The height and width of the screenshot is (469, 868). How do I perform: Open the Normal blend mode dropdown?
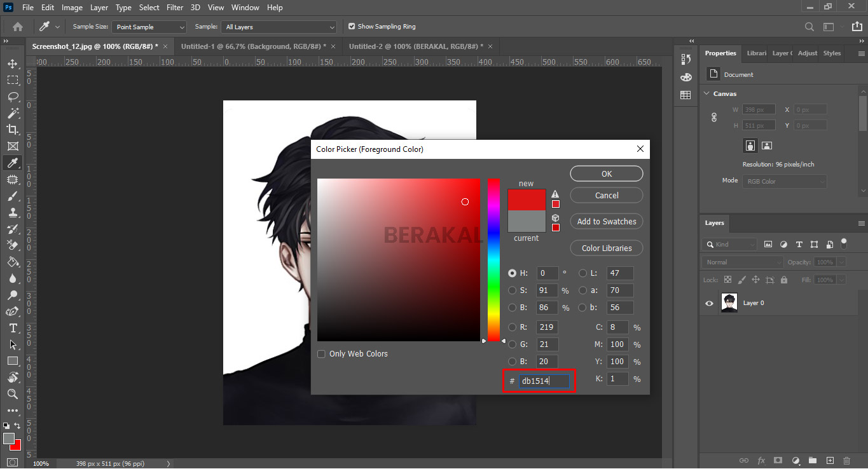point(741,261)
